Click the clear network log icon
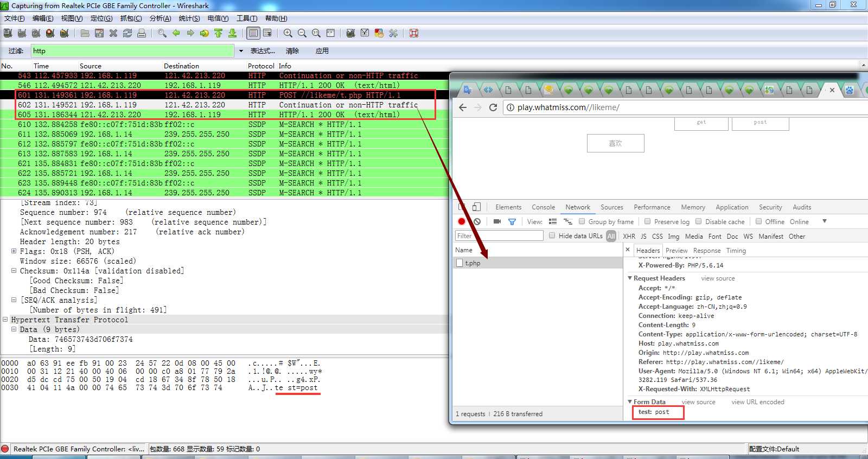Image resolution: width=868 pixels, height=459 pixels. pyautogui.click(x=477, y=221)
